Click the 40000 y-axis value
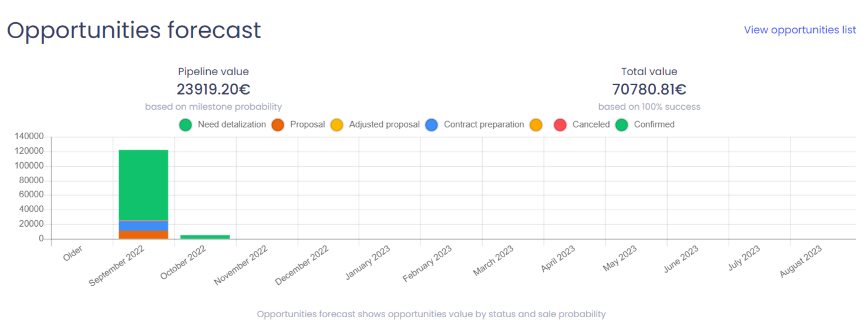The image size is (868, 336). click(x=31, y=210)
